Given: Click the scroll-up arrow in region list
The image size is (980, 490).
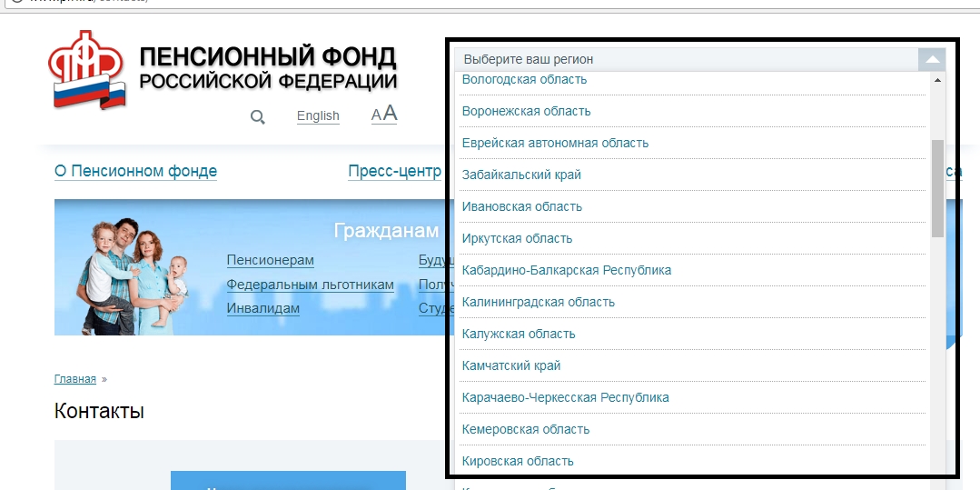Looking at the screenshot, I should point(937,80).
